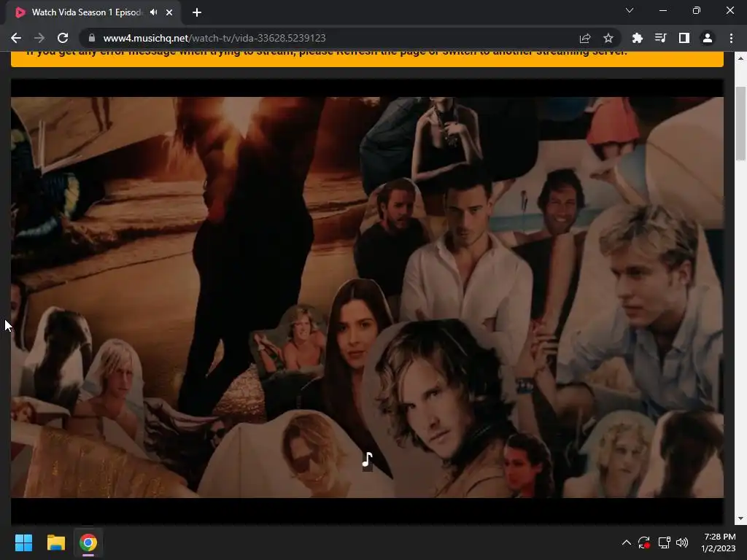Reload the current page

click(63, 38)
